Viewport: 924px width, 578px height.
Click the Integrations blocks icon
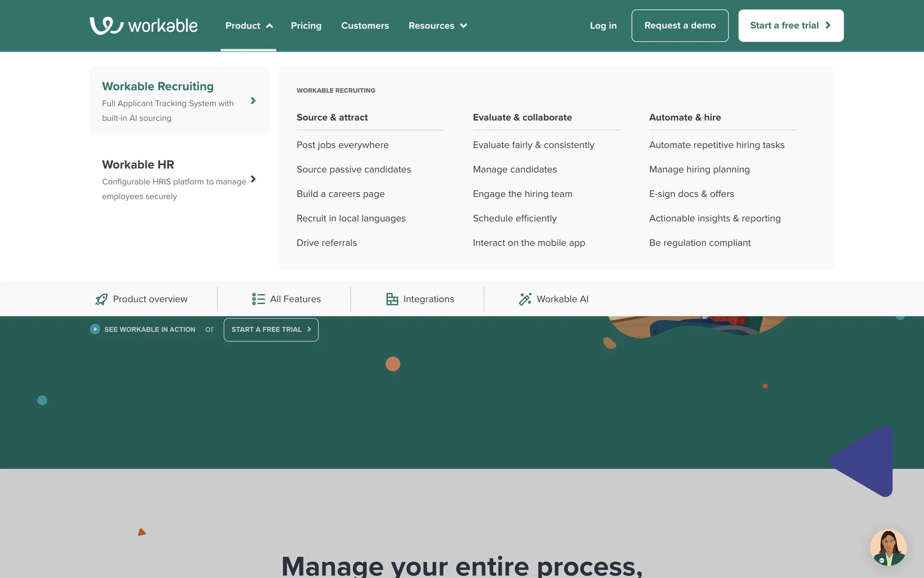click(x=392, y=299)
